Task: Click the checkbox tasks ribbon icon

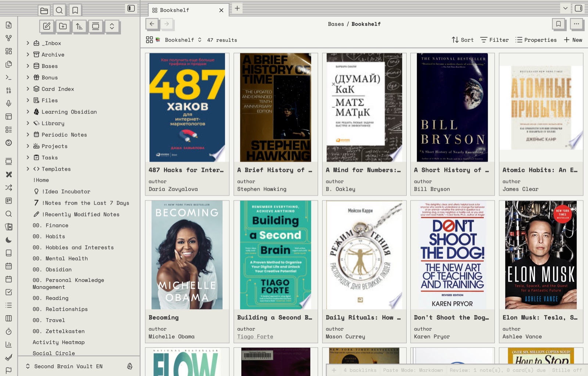Action: (x=9, y=292)
